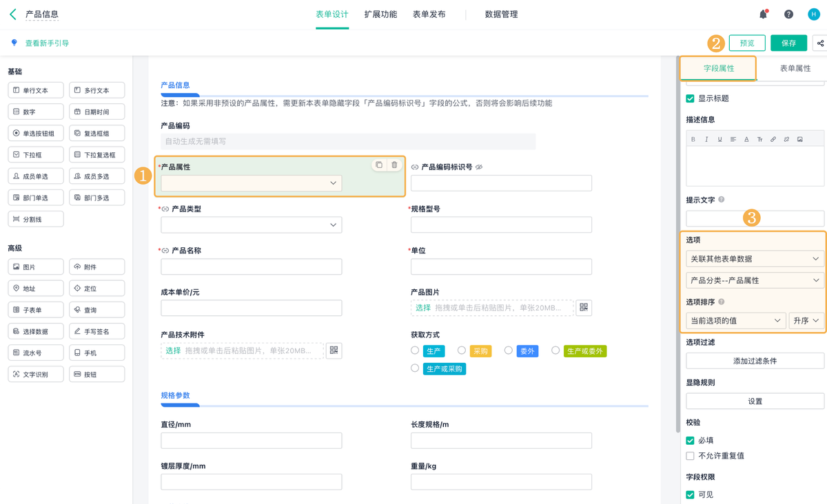Apply italic in the description editor
Image resolution: width=827 pixels, height=504 pixels.
click(706, 139)
